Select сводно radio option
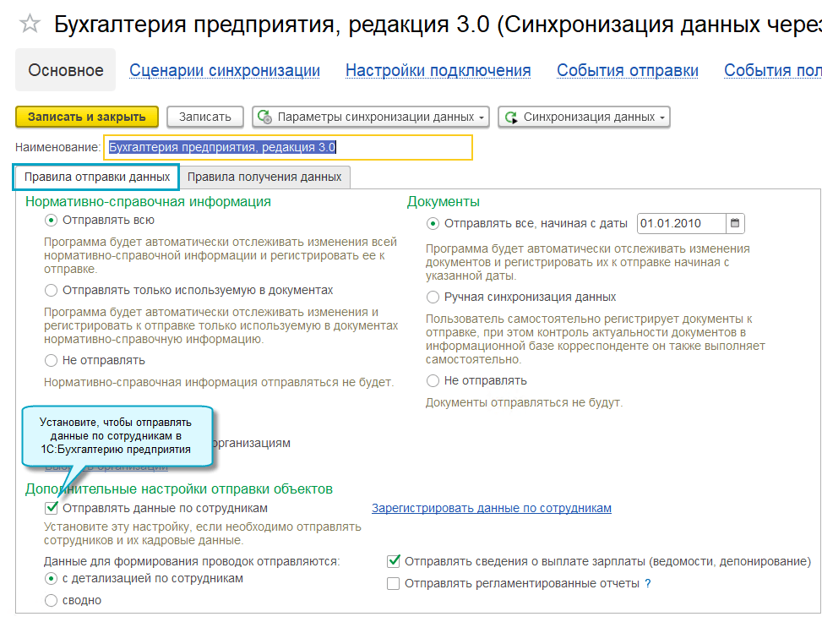This screenshot has height=644, width=822. [51, 600]
